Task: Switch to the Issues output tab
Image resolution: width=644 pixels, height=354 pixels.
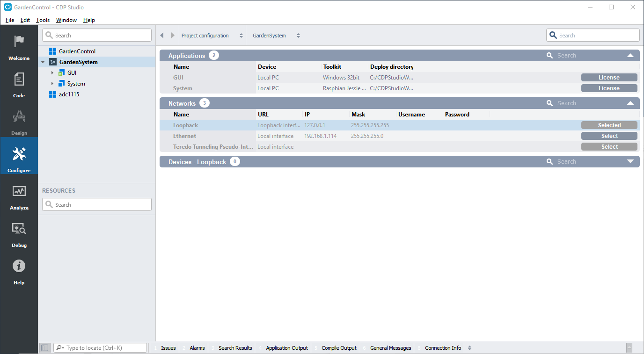Action: [168, 348]
